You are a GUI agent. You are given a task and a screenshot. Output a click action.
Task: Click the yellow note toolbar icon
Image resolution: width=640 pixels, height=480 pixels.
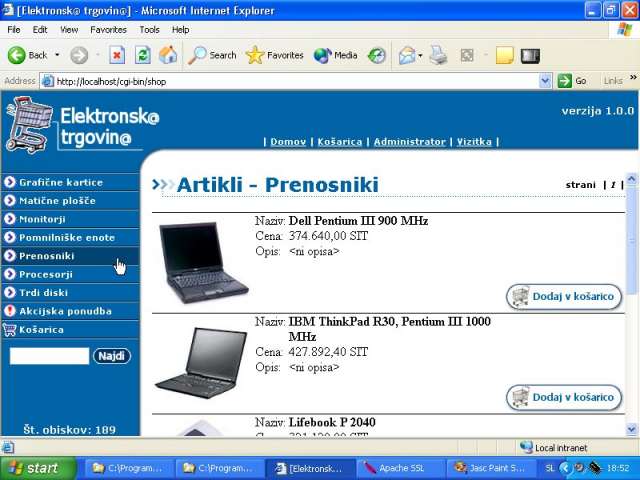tap(504, 56)
